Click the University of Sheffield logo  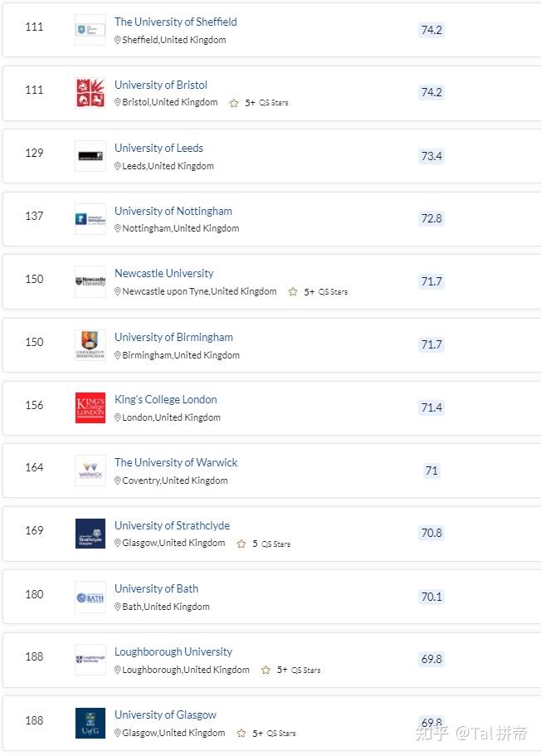coord(90,30)
